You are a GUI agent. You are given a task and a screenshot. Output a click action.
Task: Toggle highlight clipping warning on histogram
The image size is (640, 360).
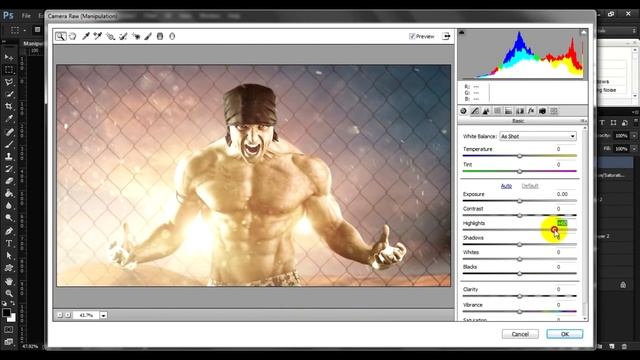(x=584, y=32)
